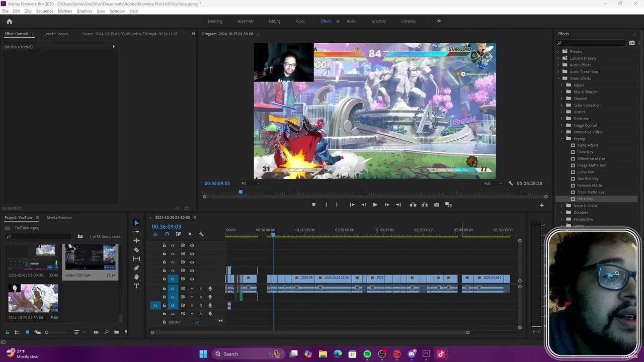Open Timeline Display Settings wrench
Image resolution: width=644 pixels, height=362 pixels.
tap(201, 234)
